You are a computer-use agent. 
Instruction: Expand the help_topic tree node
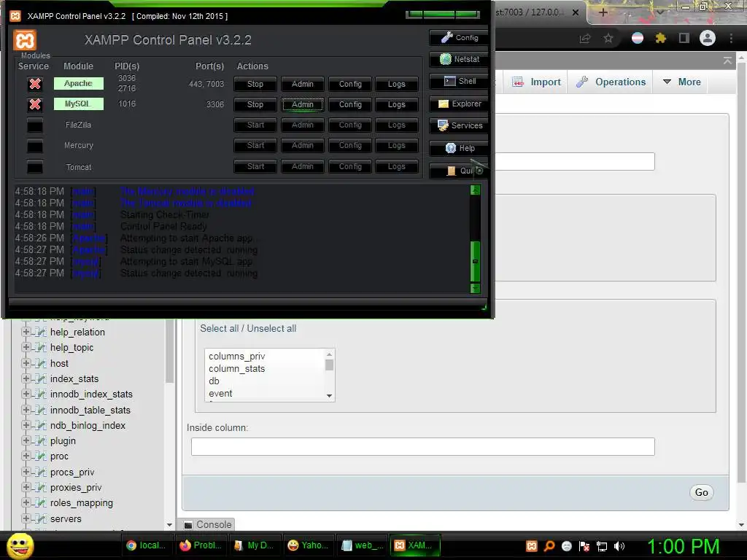tap(26, 348)
